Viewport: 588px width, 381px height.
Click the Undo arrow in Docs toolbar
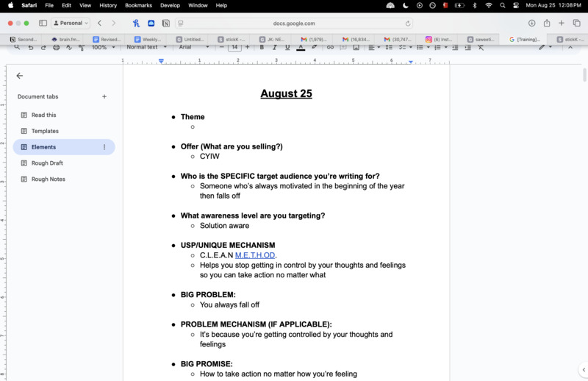point(31,47)
